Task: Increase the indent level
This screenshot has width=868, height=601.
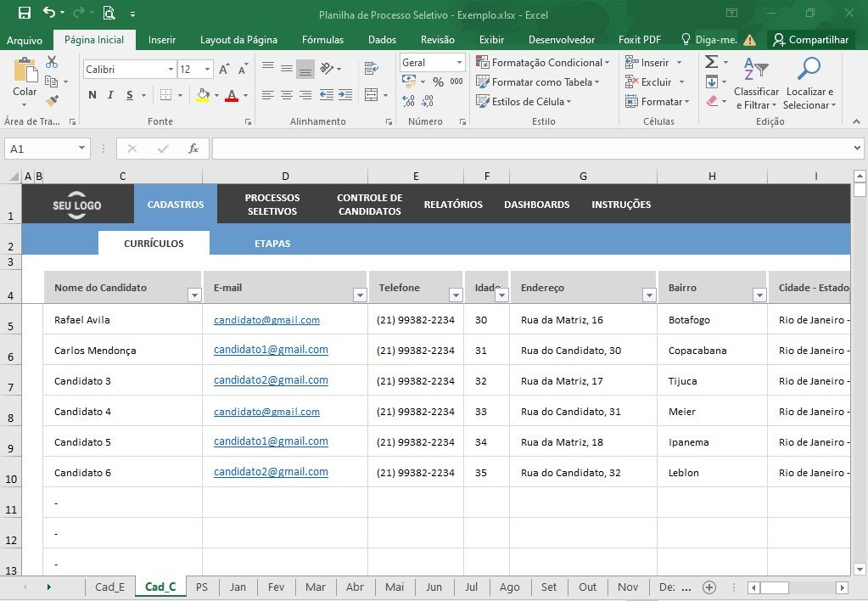Action: (345, 95)
